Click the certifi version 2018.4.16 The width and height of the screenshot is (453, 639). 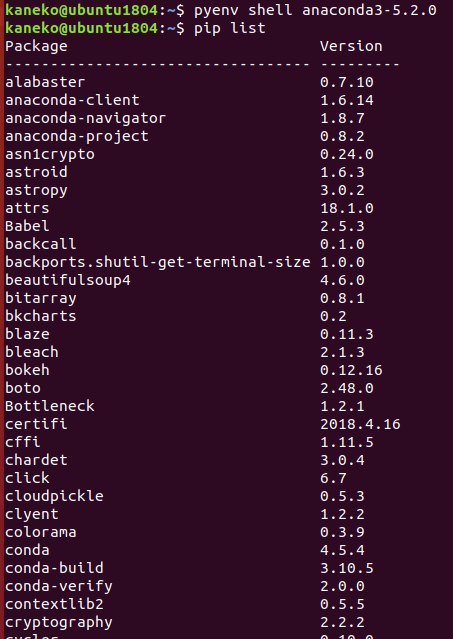tap(360, 424)
